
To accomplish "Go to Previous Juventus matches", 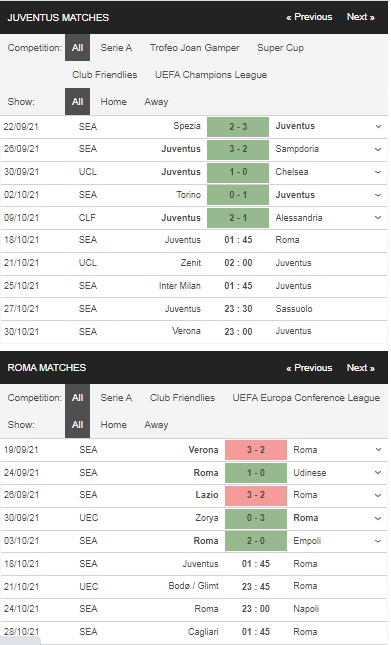I will coord(309,17).
